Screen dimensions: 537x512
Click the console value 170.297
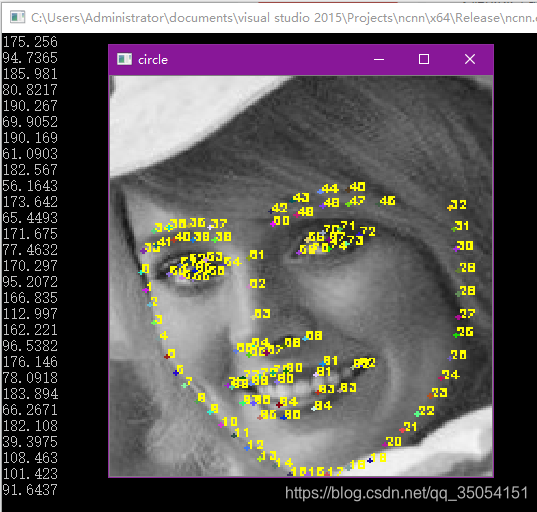pyautogui.click(x=30, y=266)
